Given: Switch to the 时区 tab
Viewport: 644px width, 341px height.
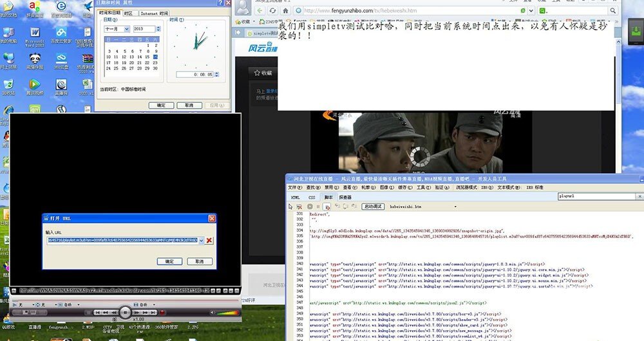Looking at the screenshot, I should click(x=129, y=14).
